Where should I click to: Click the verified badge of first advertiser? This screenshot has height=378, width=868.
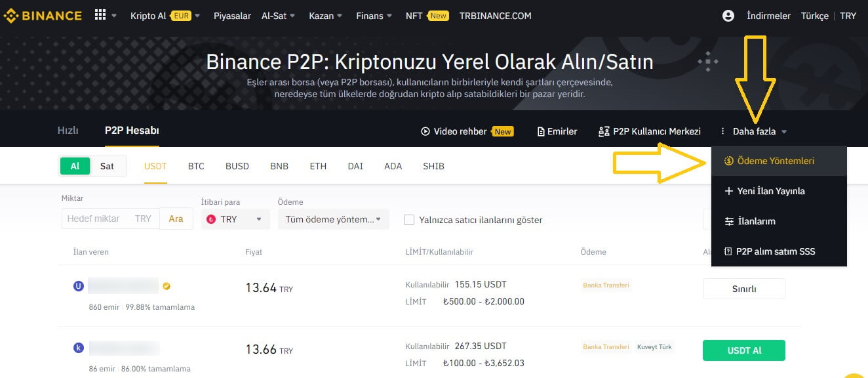click(167, 286)
